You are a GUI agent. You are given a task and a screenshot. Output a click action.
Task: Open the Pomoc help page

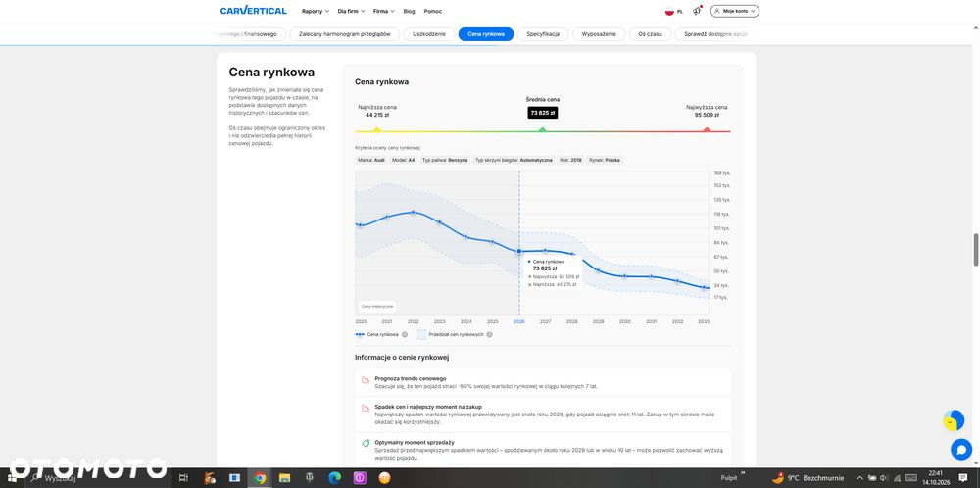432,11
